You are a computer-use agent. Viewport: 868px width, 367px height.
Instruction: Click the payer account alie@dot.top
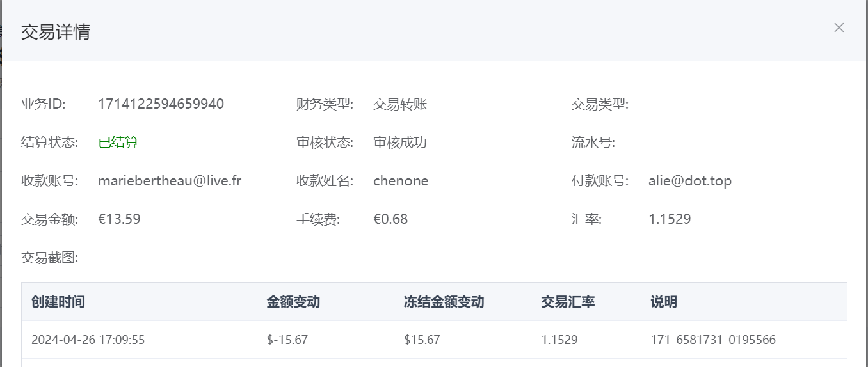click(x=689, y=181)
